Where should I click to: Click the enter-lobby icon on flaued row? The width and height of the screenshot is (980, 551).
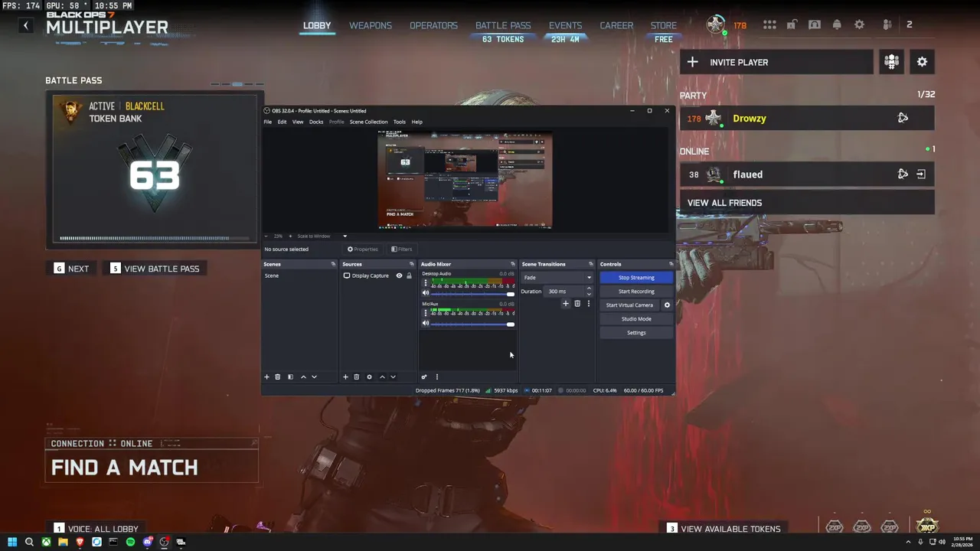tap(921, 174)
